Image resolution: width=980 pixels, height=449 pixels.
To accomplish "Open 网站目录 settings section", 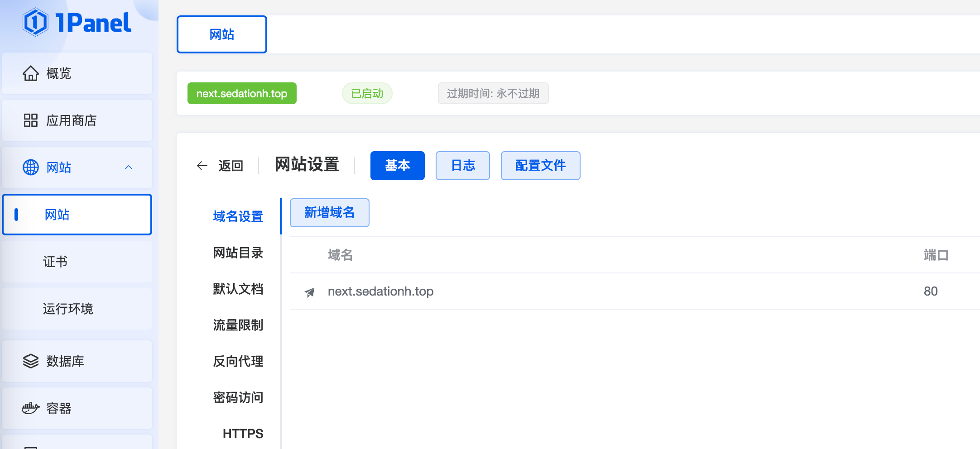I will click(238, 253).
